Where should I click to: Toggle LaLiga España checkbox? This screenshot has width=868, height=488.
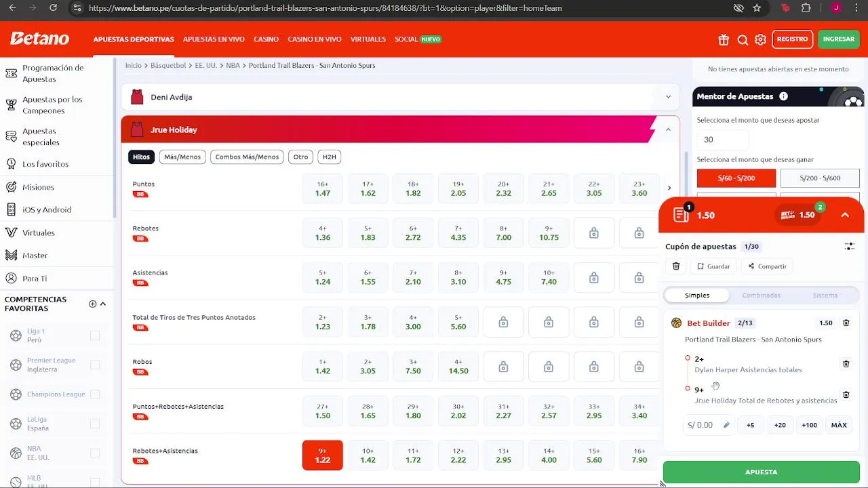coord(95,424)
